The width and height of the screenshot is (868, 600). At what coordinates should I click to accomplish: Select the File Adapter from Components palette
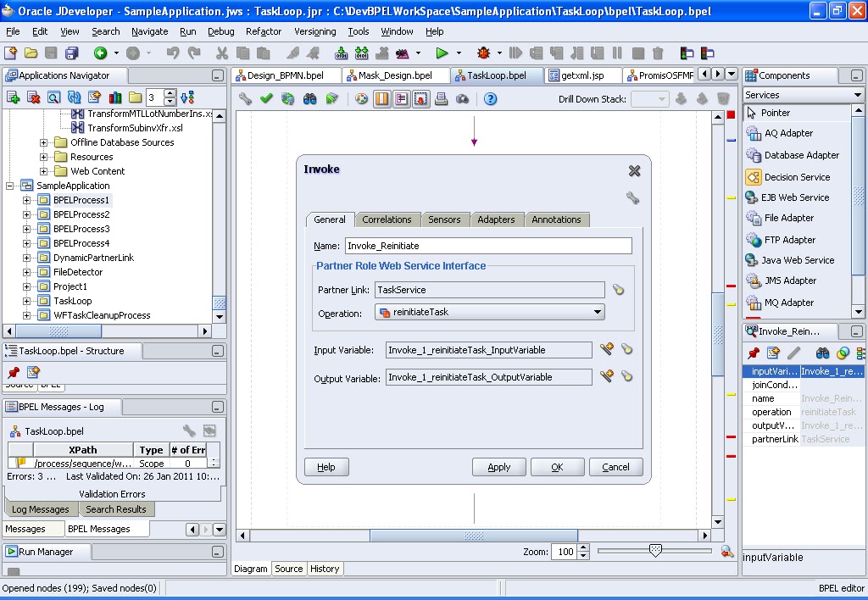coord(788,218)
